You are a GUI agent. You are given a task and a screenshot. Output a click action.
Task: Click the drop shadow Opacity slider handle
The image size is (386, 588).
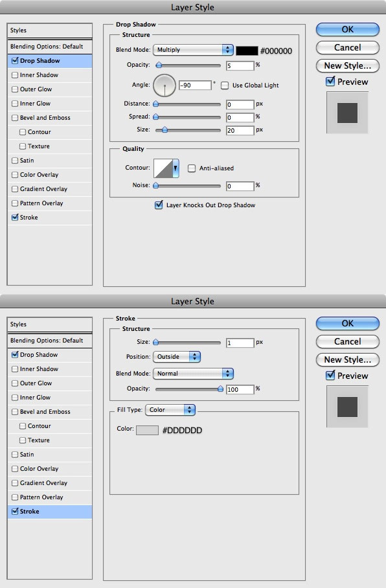pos(159,65)
